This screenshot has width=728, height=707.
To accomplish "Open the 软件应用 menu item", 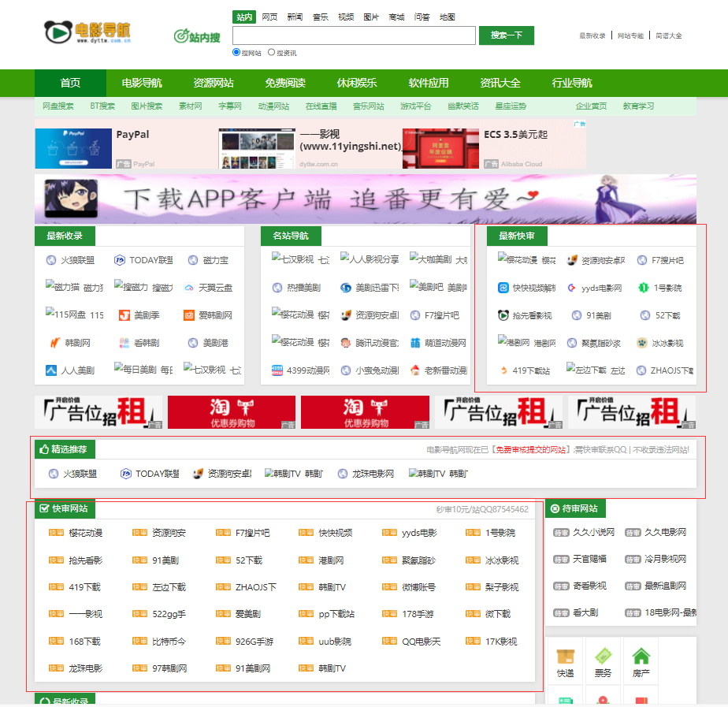I will tap(429, 83).
